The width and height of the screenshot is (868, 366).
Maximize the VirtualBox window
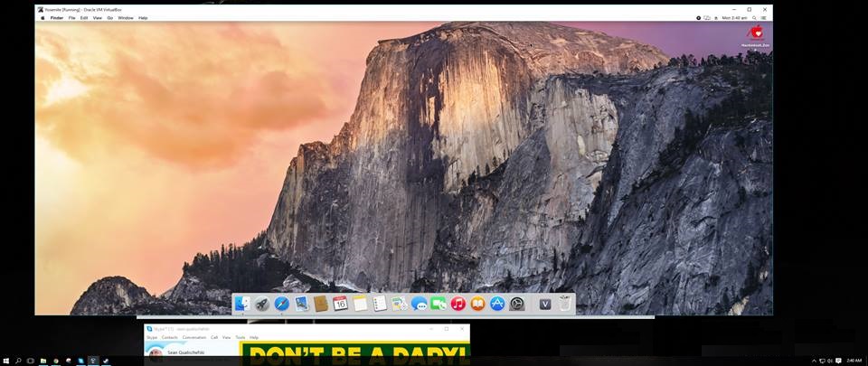pyautogui.click(x=749, y=9)
